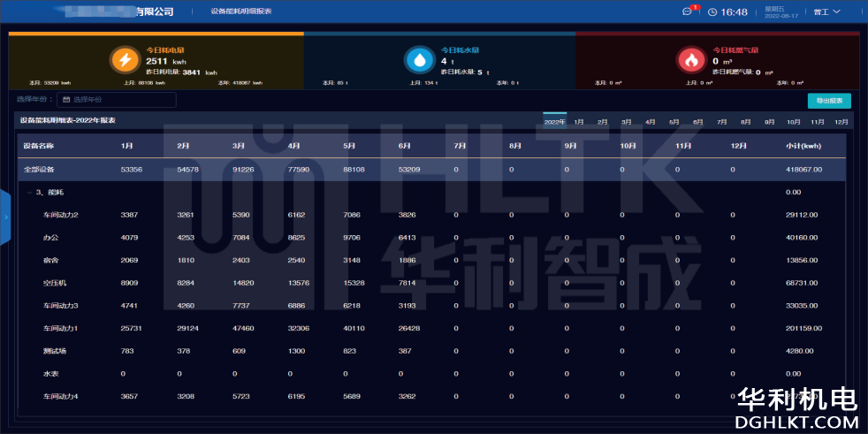Open the 设备能耗明细报表 page title
The height and width of the screenshot is (434, 868).
pyautogui.click(x=241, y=12)
